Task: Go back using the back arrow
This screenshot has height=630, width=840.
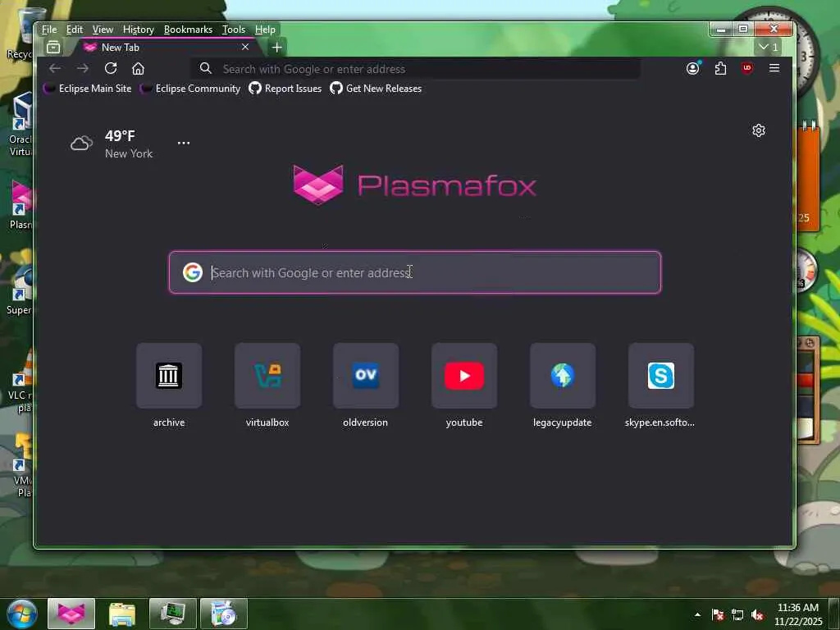Action: point(55,69)
